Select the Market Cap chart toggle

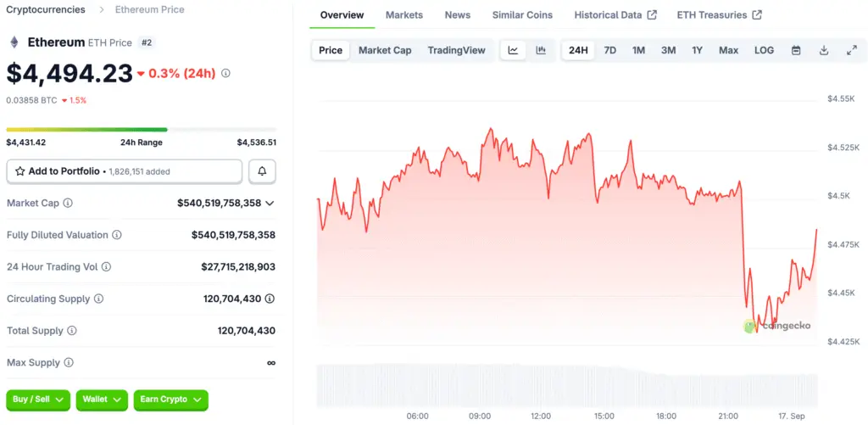(x=385, y=50)
